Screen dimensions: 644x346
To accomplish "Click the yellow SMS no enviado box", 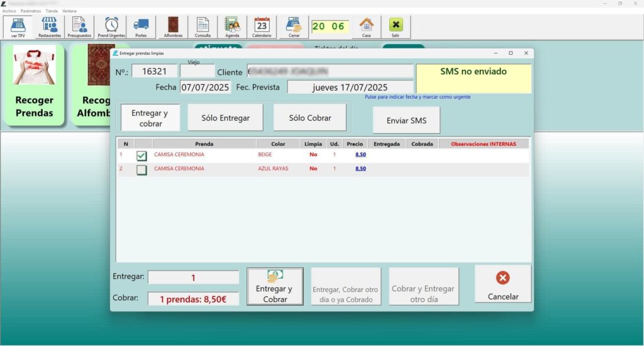I will 473,79.
